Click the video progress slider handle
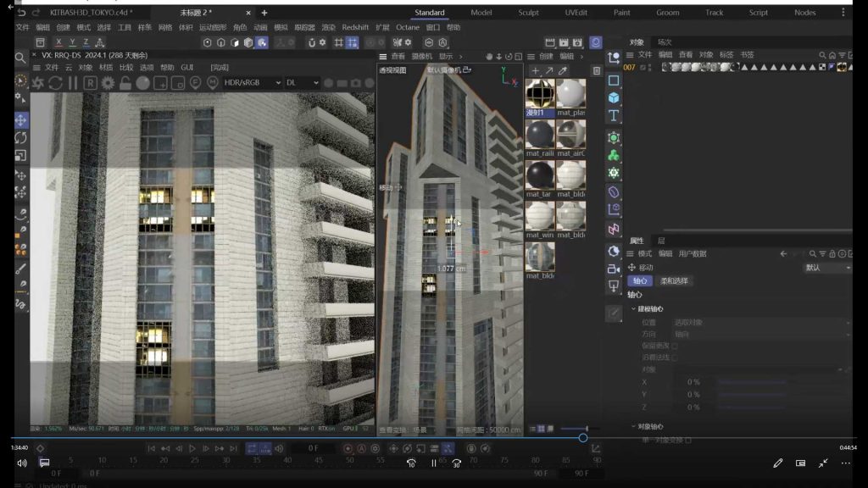This screenshot has width=868, height=488. coord(583,438)
